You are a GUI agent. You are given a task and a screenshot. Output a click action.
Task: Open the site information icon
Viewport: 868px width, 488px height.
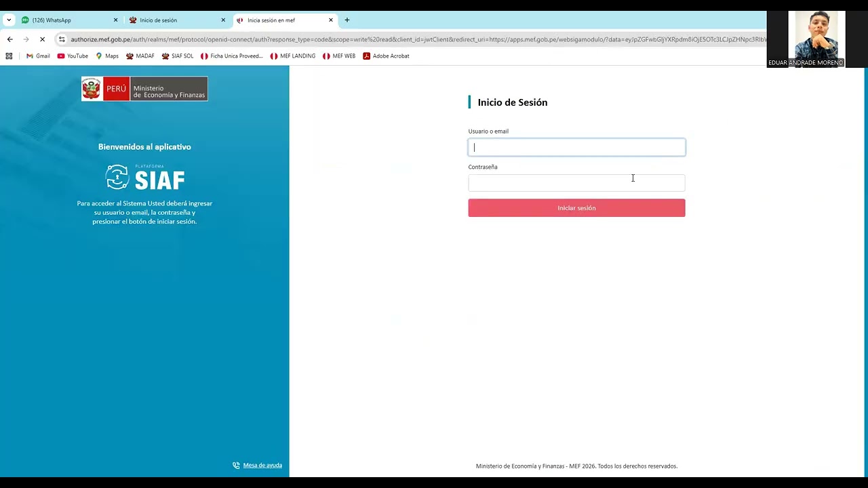pyautogui.click(x=62, y=39)
